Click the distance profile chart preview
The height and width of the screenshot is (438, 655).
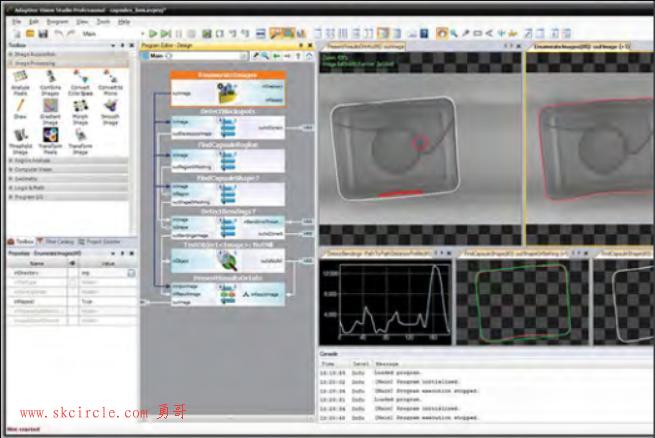click(x=386, y=301)
